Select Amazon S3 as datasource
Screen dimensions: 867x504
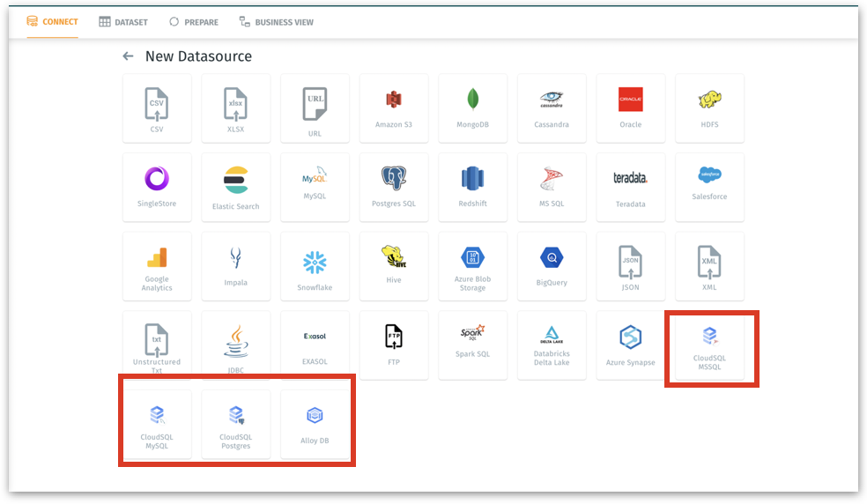(x=394, y=108)
